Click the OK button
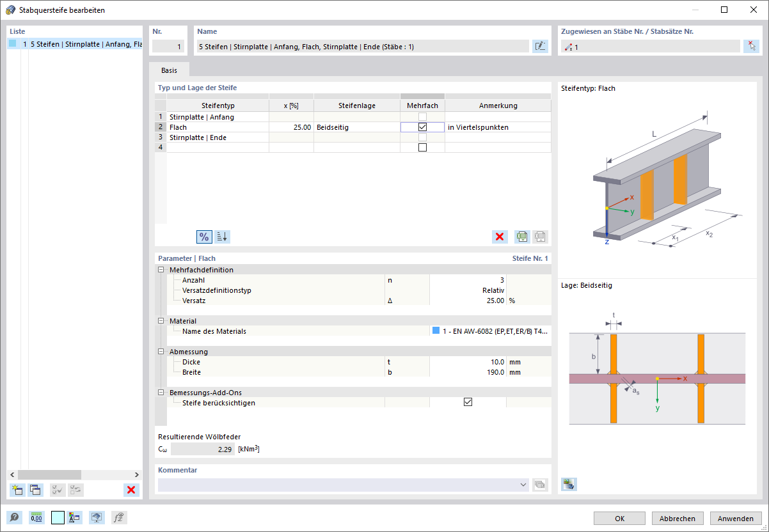769x532 pixels. pyautogui.click(x=619, y=519)
